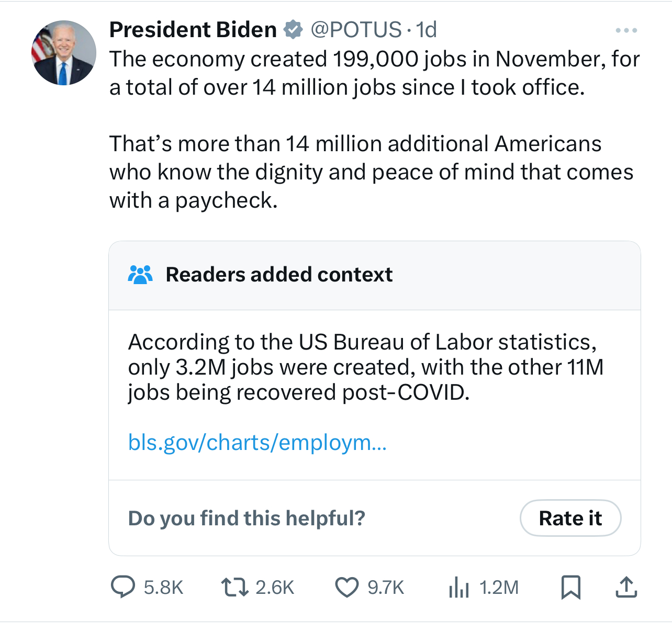Share the post via upload arrow icon
672x631 pixels.
click(626, 587)
